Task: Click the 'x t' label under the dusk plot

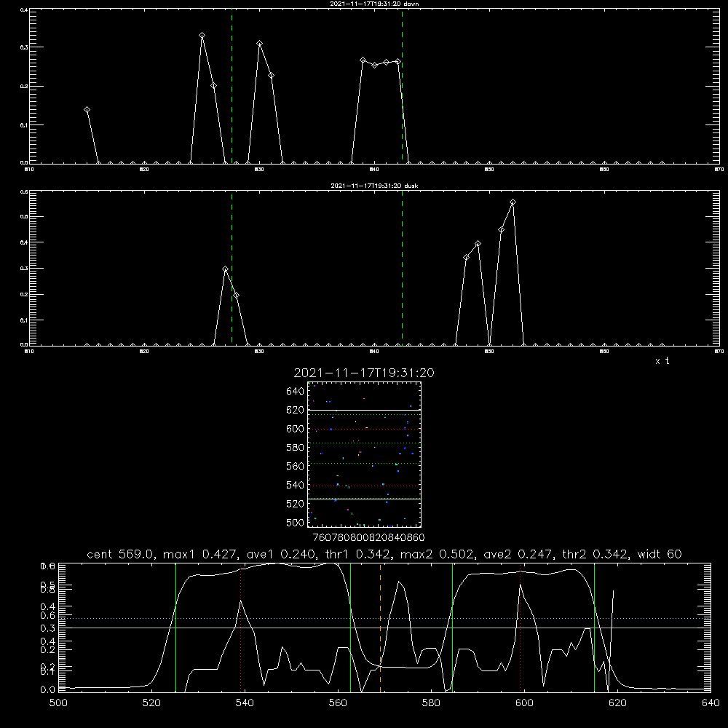Action: pos(662,361)
